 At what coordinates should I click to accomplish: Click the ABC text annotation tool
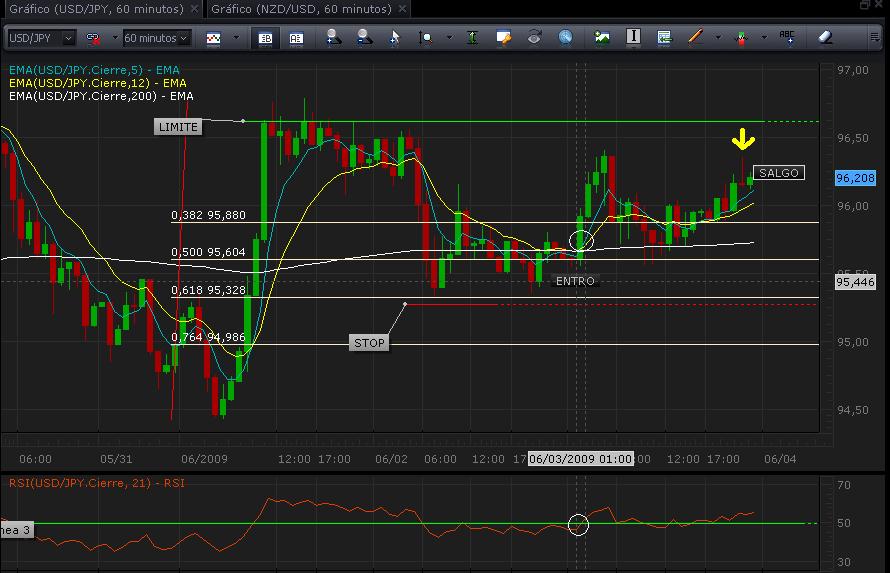(787, 38)
